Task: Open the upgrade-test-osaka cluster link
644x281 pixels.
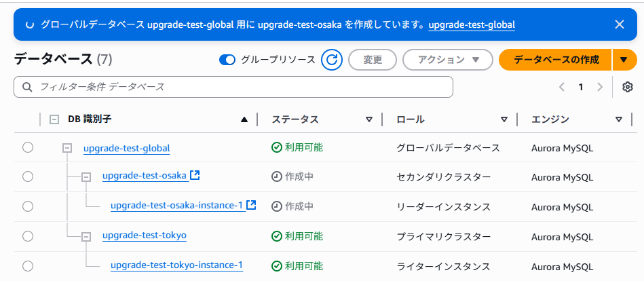Action: [x=145, y=176]
